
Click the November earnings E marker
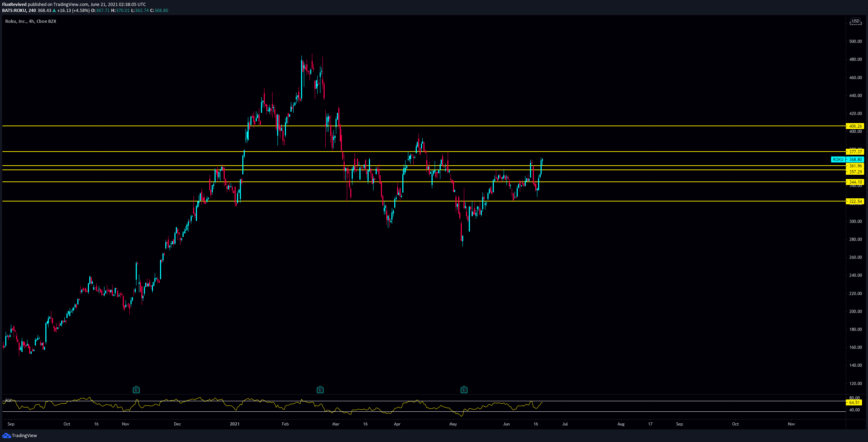tap(136, 390)
